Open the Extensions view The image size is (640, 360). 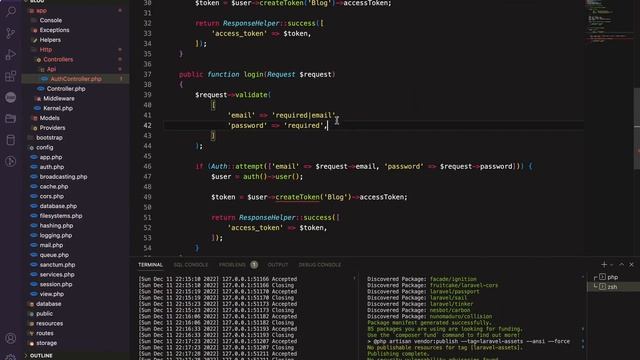11,76
